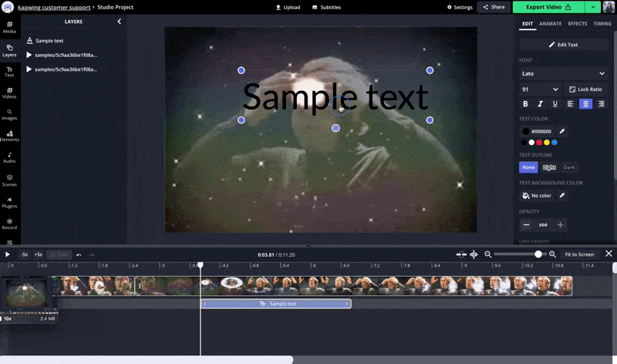The width and height of the screenshot is (617, 364).
Task: Switch to the Effects tab
Action: [x=577, y=24]
